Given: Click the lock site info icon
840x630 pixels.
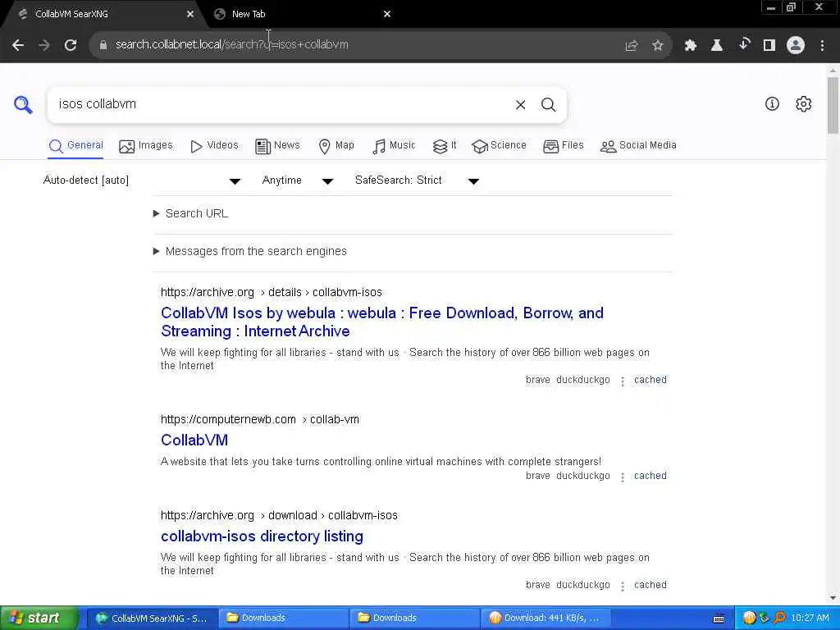Looking at the screenshot, I should coord(103,45).
